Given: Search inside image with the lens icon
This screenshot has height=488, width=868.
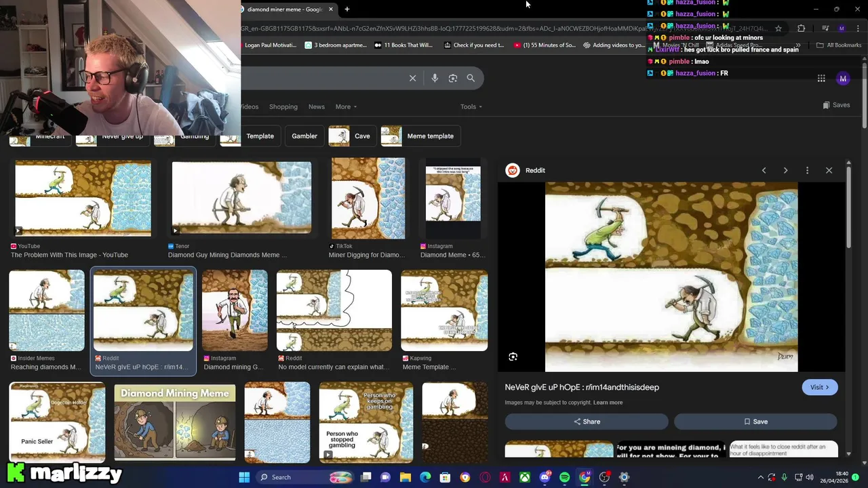Looking at the screenshot, I should point(513,357).
